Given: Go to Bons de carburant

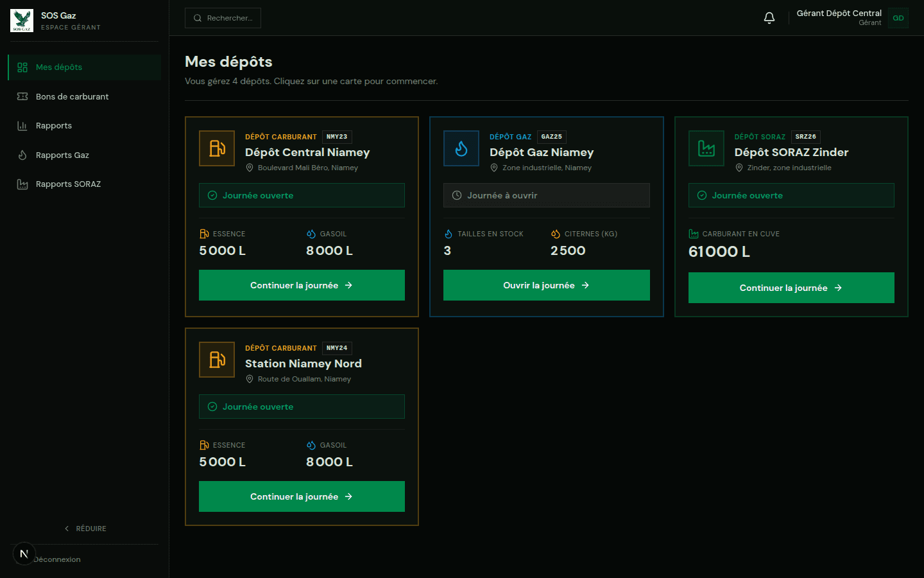Looking at the screenshot, I should (x=84, y=96).
